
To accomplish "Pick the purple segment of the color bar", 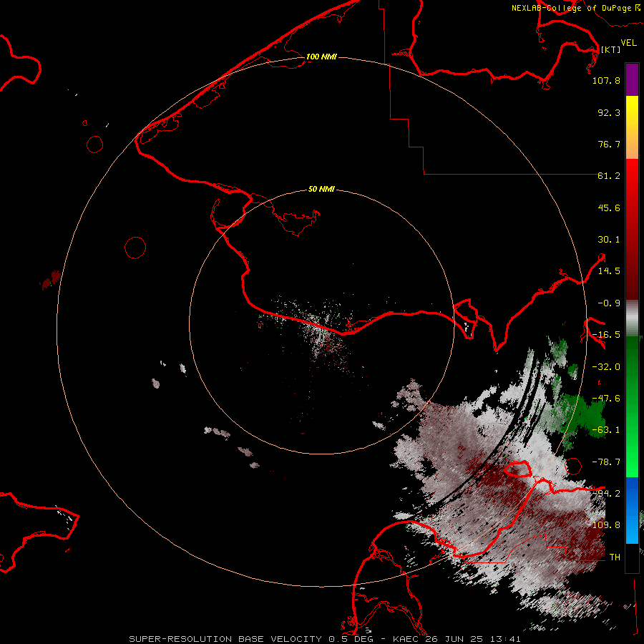I will tap(632, 79).
